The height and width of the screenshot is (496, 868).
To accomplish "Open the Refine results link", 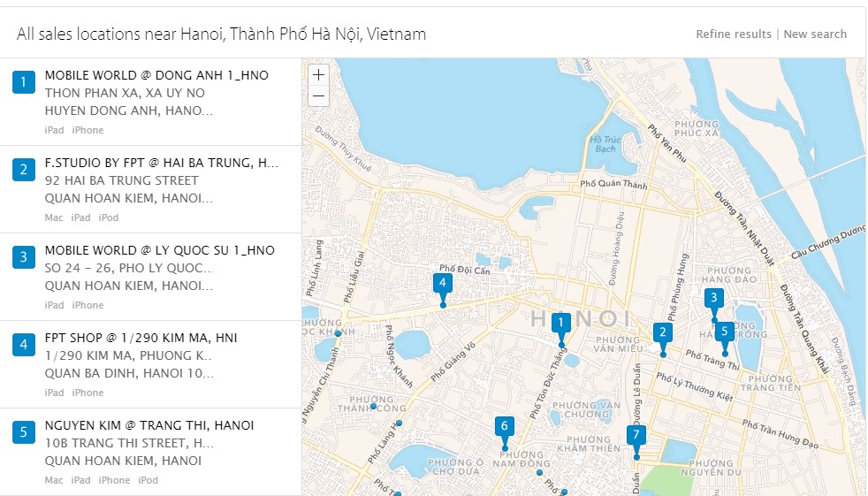I will 733,34.
